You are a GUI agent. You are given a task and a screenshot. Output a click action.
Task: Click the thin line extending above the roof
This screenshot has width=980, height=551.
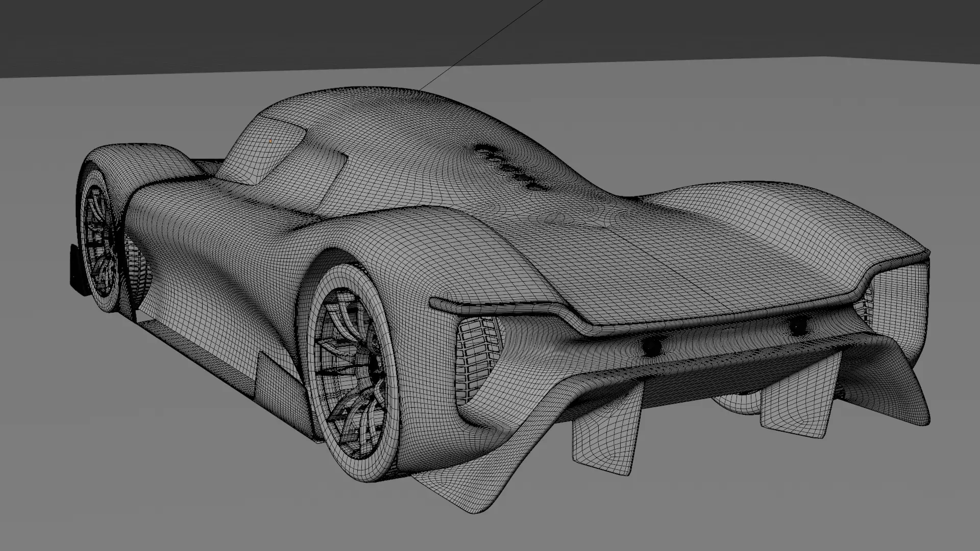[x=482, y=45]
